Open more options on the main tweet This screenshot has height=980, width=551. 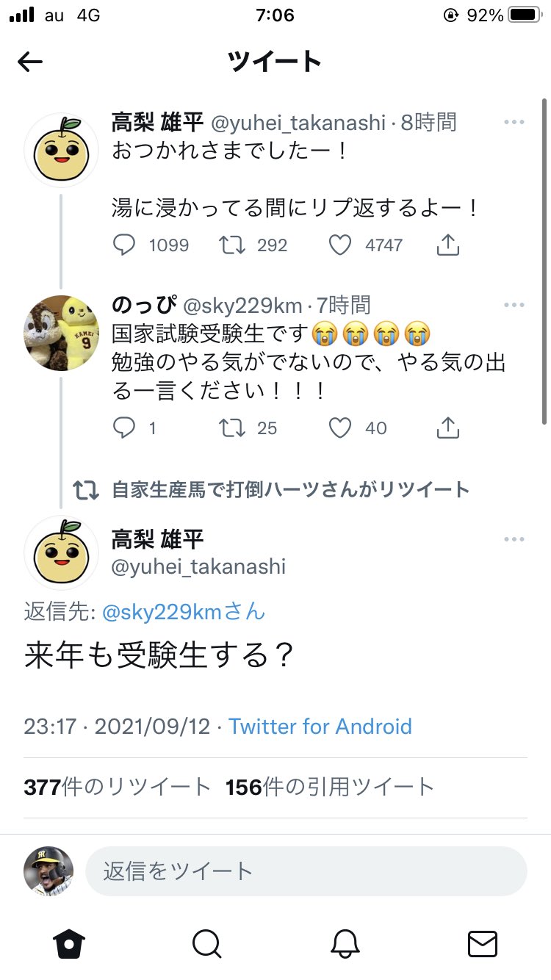514,540
